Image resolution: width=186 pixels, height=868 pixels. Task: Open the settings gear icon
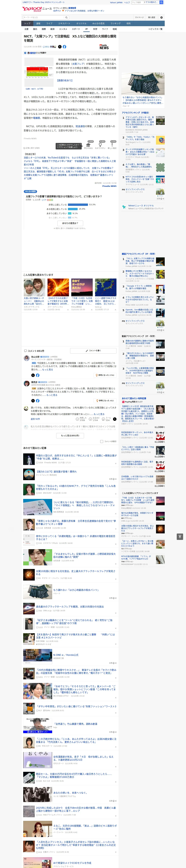point(161,18)
